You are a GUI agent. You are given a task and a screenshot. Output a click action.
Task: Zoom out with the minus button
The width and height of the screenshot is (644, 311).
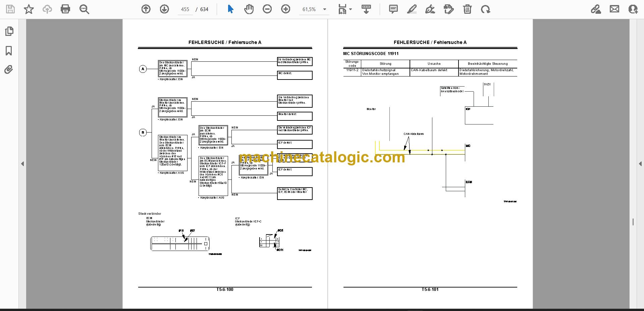point(267,9)
